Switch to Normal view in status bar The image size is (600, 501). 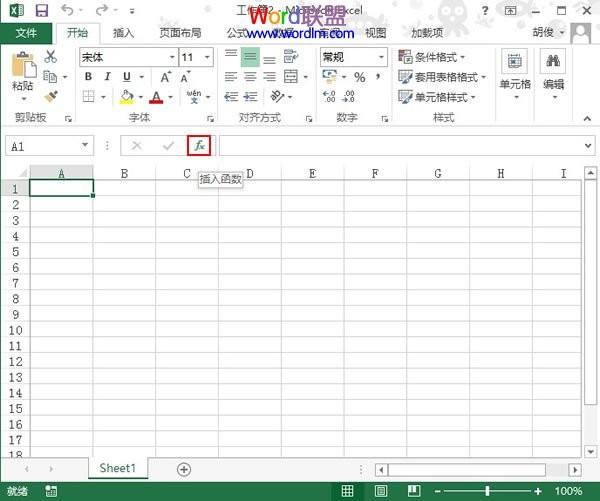(x=347, y=491)
